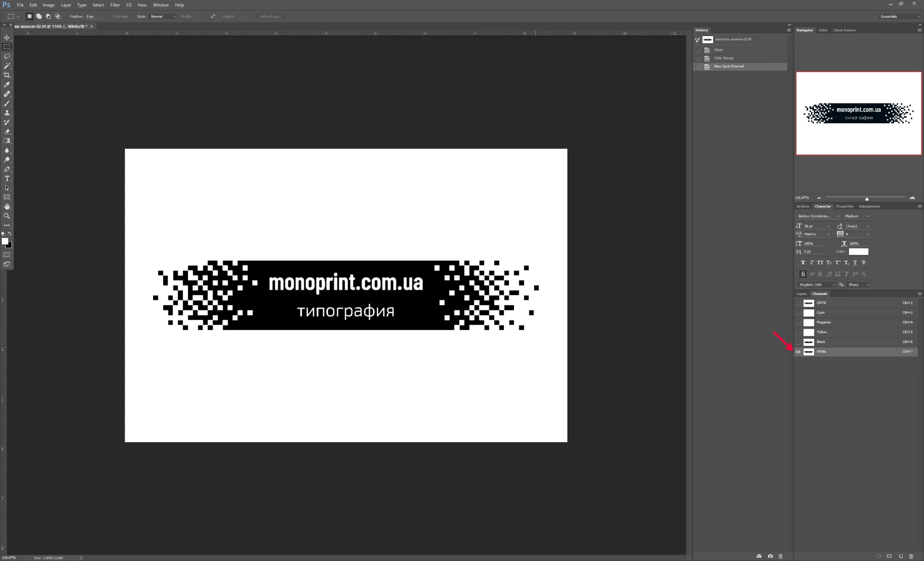924x561 pixels.
Task: Click the Character text color swatch
Action: pos(859,252)
